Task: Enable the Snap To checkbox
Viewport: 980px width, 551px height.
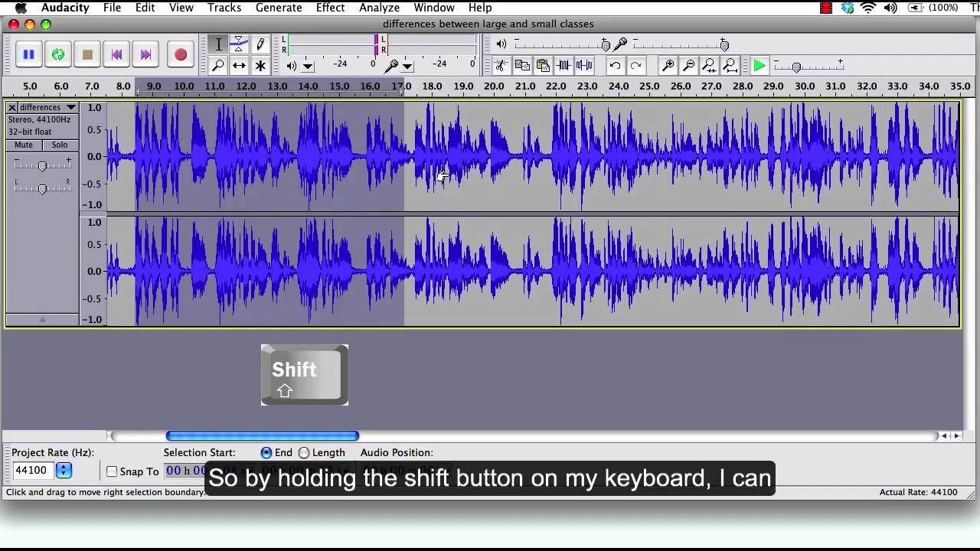Action: pyautogui.click(x=112, y=471)
